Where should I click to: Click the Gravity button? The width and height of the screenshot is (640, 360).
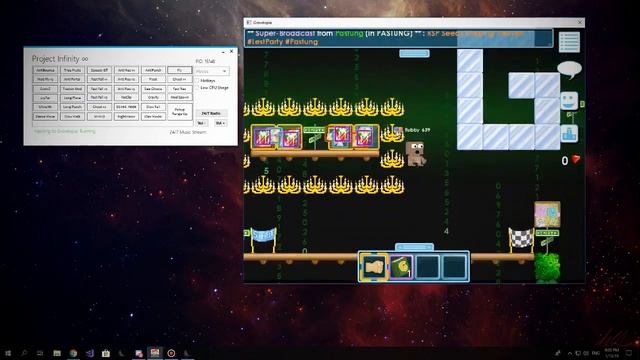(x=153, y=97)
